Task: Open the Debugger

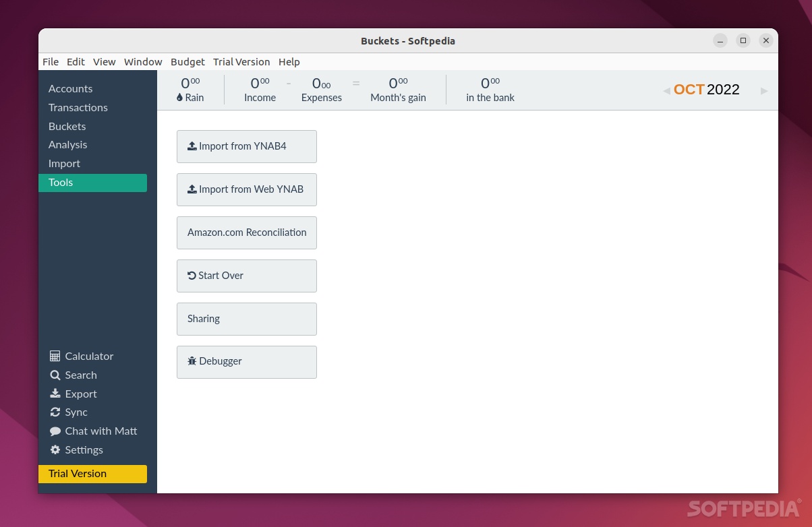Action: click(214, 362)
